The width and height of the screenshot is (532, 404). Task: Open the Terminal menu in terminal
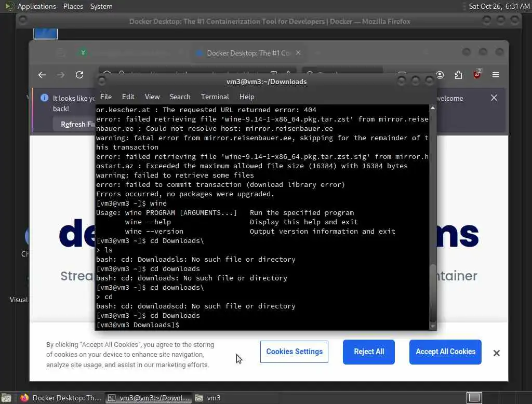(x=215, y=97)
